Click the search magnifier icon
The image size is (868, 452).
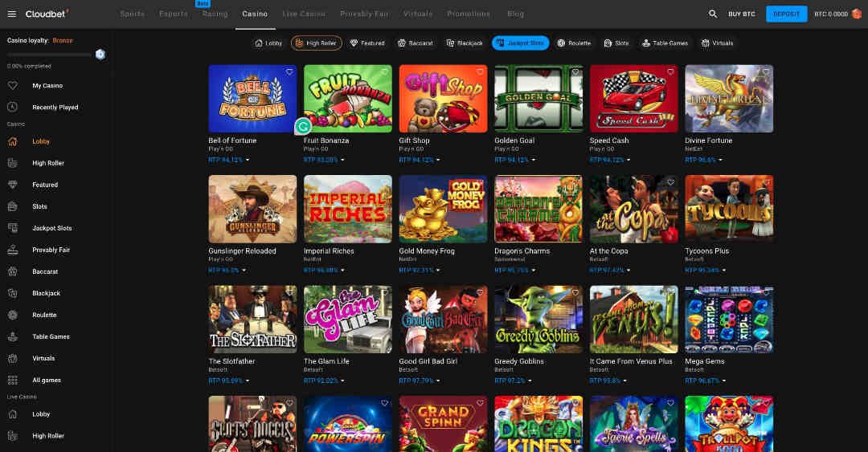click(x=713, y=14)
